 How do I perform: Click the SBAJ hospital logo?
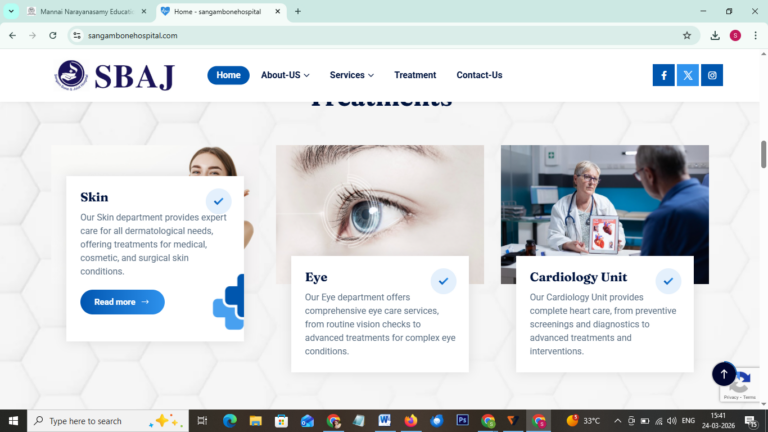[x=115, y=75]
